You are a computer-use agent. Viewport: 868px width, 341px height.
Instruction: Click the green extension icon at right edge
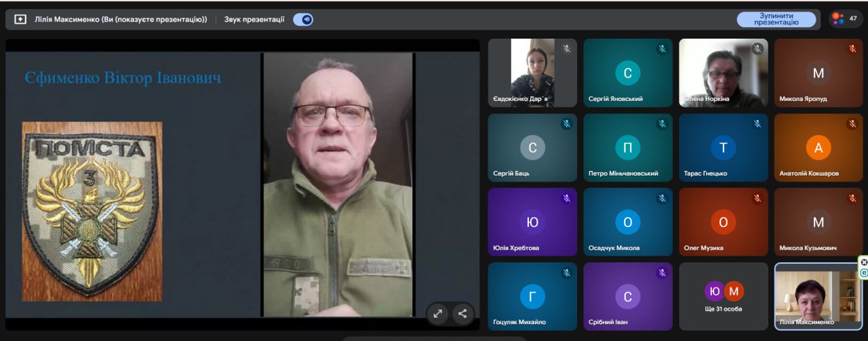click(x=864, y=273)
